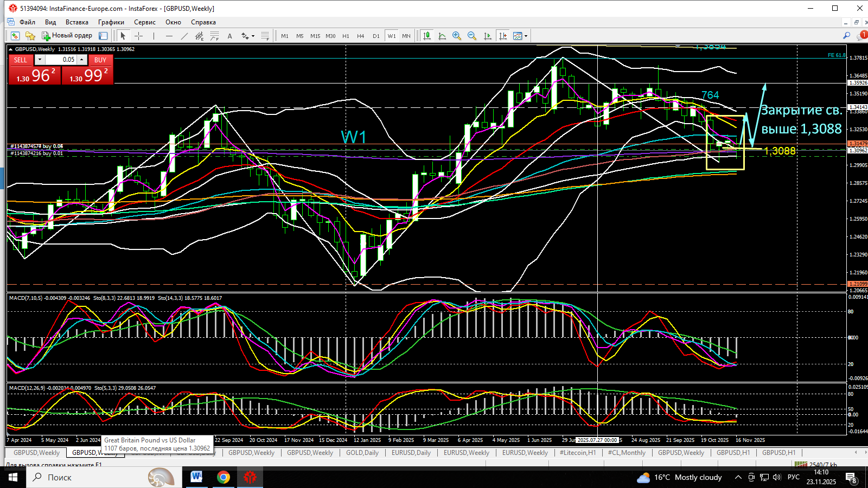Select the vertical line tool
The height and width of the screenshot is (488, 868).
tap(154, 36)
